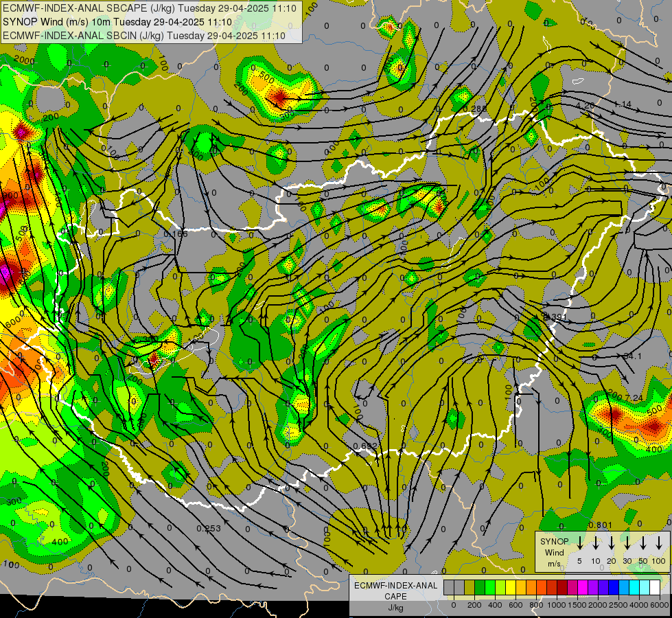Click the SYNOP Wind 10m title line

click(x=117, y=22)
